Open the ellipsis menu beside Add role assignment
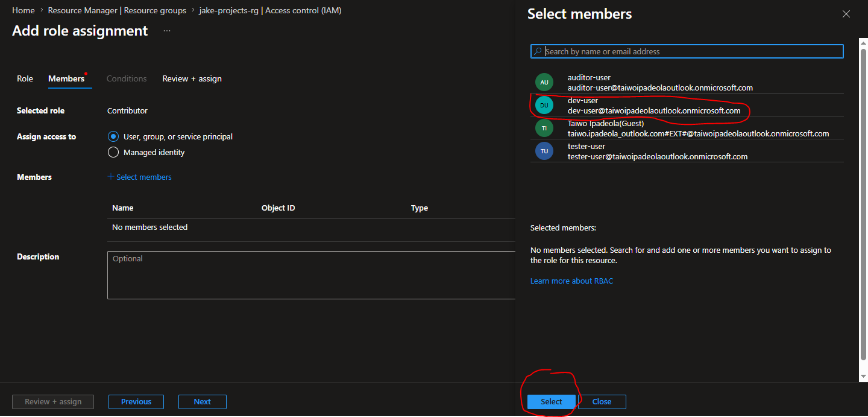Viewport: 868px width, 417px height. pos(167,31)
